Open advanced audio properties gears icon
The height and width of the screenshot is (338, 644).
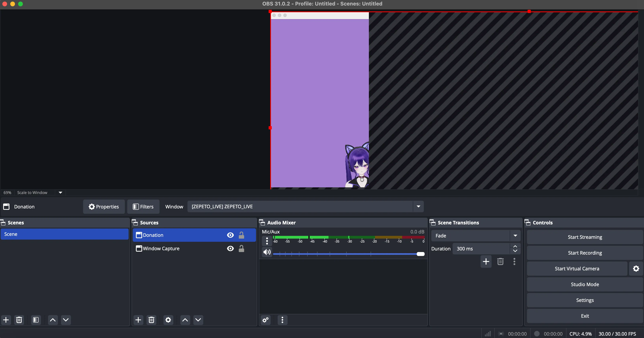tap(265, 320)
